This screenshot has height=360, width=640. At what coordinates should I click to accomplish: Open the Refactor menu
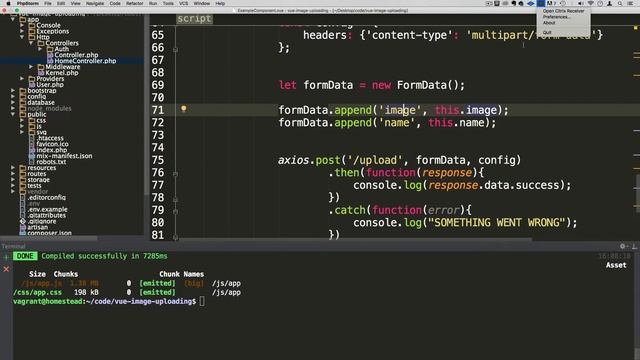(x=134, y=3)
